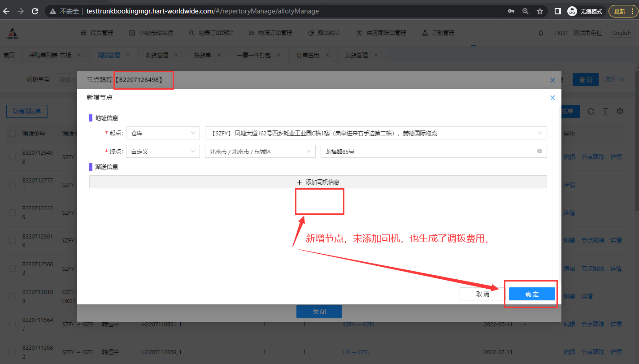Clear the 龙福路86号 address field

pos(539,152)
